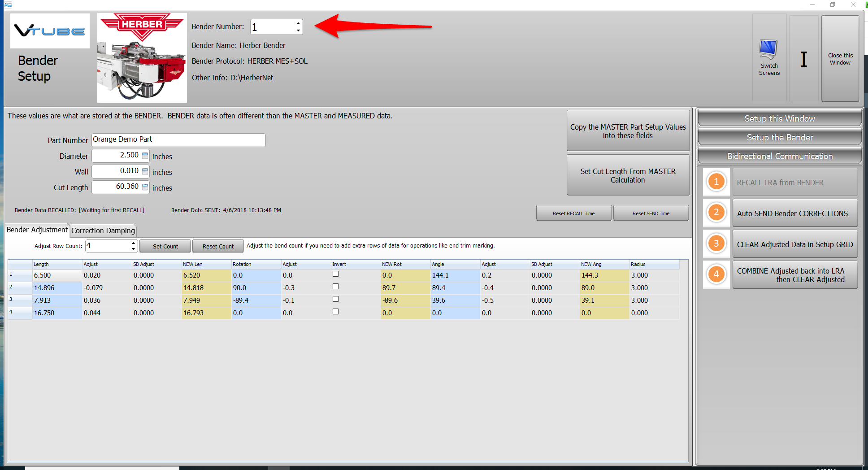868x470 pixels.
Task: Click the orange number 1 circle icon
Action: (716, 182)
